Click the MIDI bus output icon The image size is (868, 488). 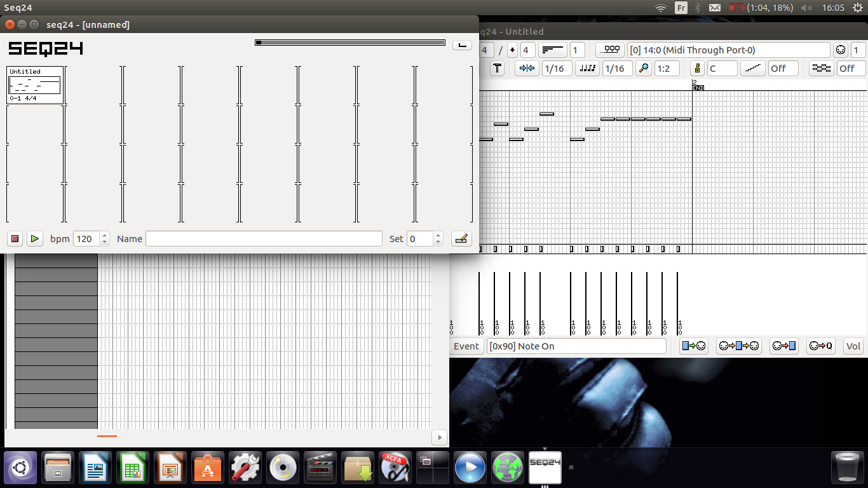point(611,50)
